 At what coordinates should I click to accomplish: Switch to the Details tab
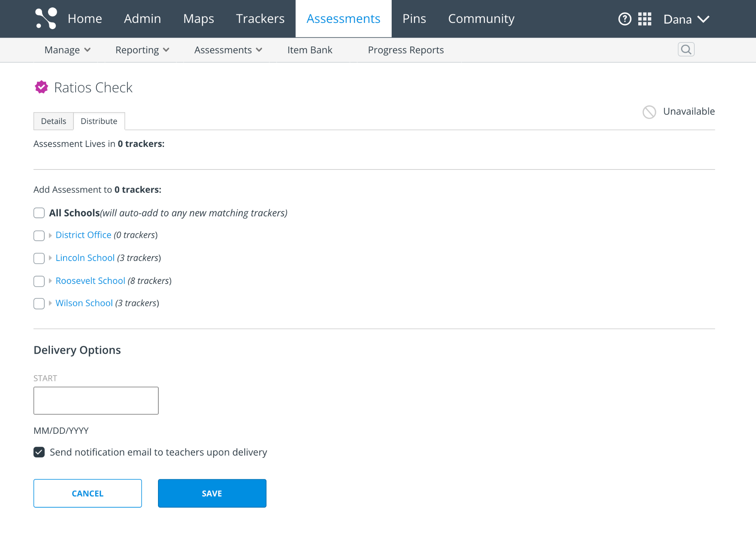pos(54,121)
